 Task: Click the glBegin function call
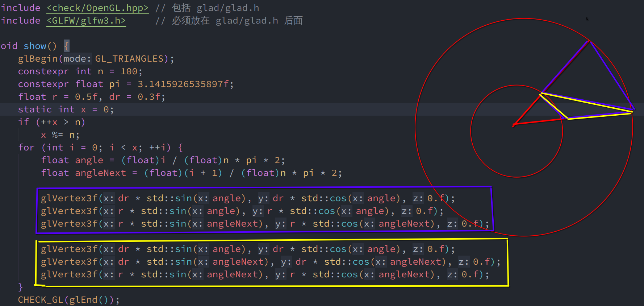(x=38, y=59)
